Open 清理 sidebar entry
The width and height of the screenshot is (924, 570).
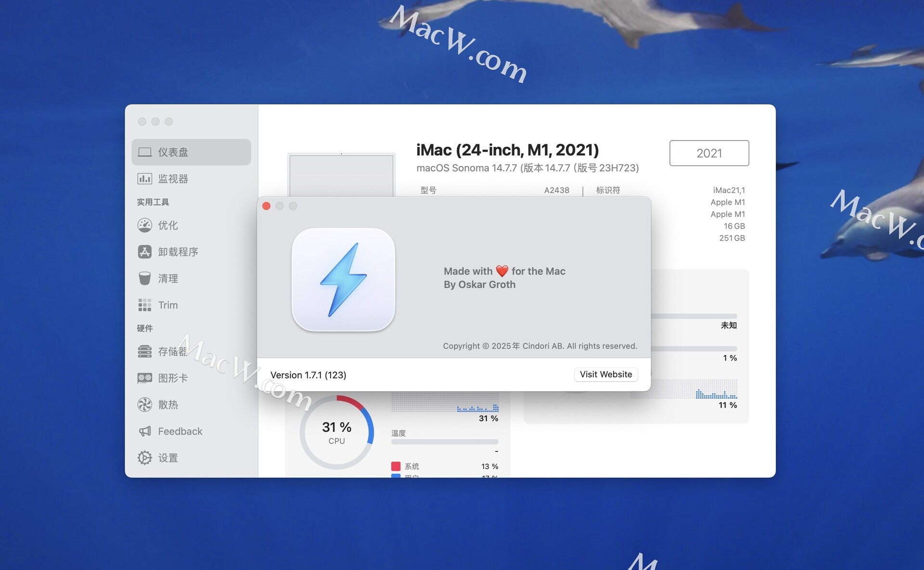tap(191, 278)
